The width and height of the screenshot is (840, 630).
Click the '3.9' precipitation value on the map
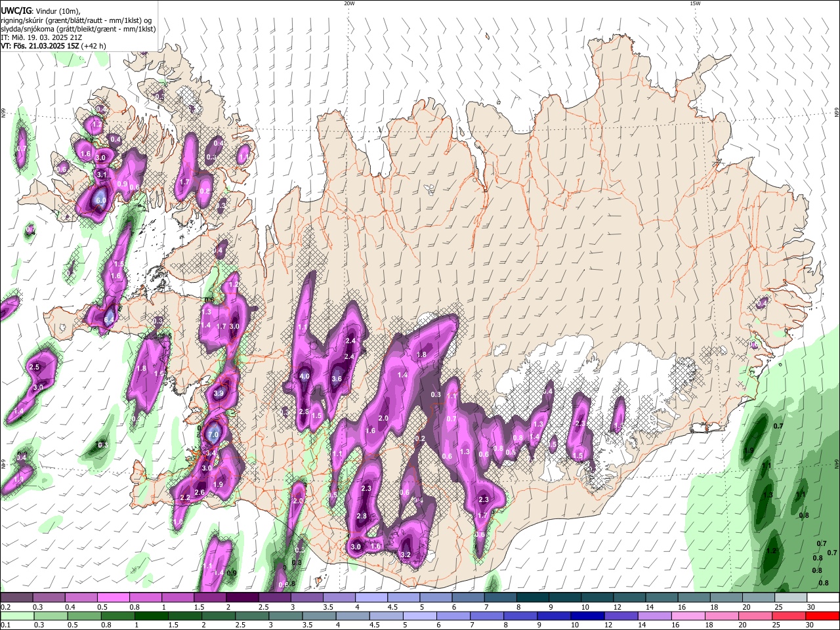[x=219, y=393]
